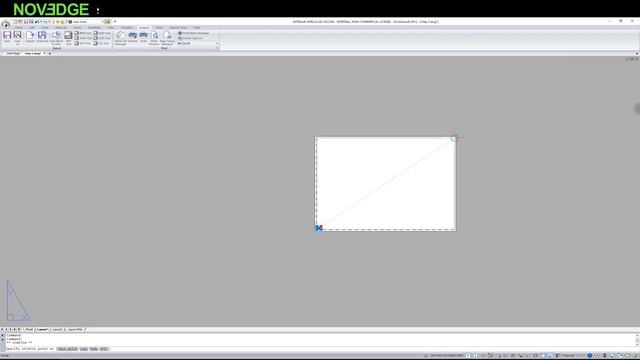The height and width of the screenshot is (360, 640).
Task: Choose the Base point command option
Action: click(67, 349)
